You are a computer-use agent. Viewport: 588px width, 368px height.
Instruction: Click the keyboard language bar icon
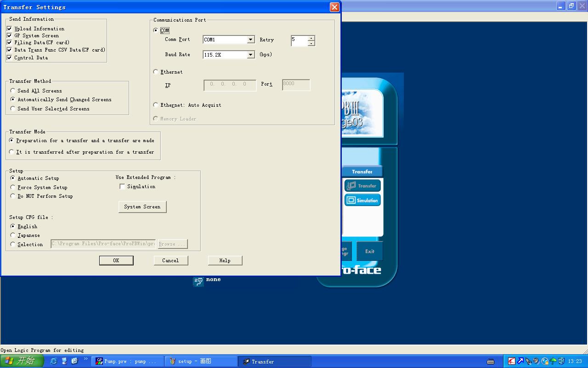tap(491, 362)
